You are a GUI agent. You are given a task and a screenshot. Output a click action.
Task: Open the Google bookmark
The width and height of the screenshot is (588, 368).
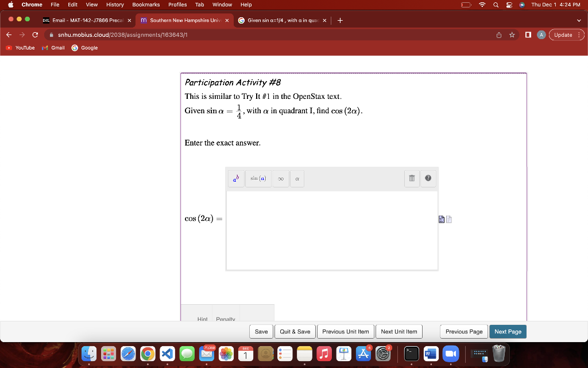click(x=85, y=48)
